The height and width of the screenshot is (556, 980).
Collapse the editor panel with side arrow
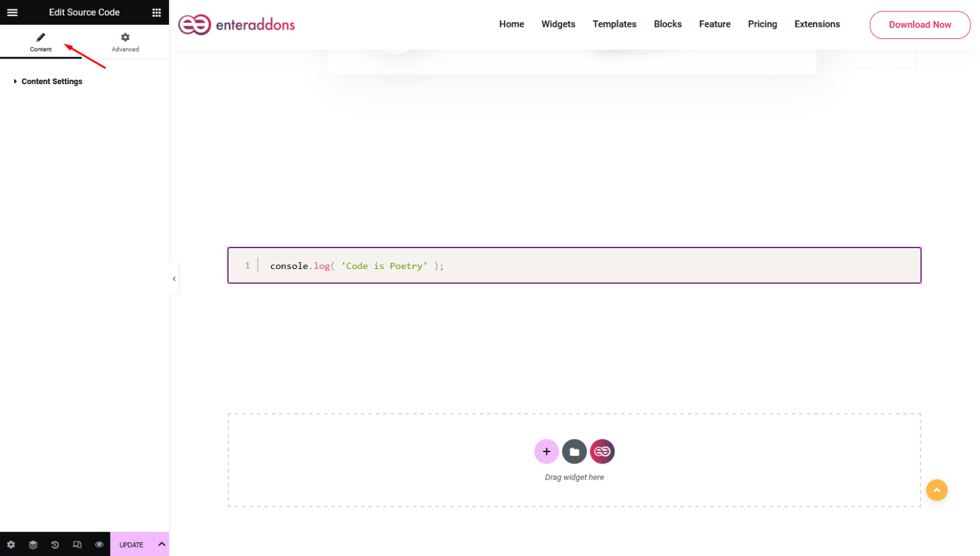(174, 278)
